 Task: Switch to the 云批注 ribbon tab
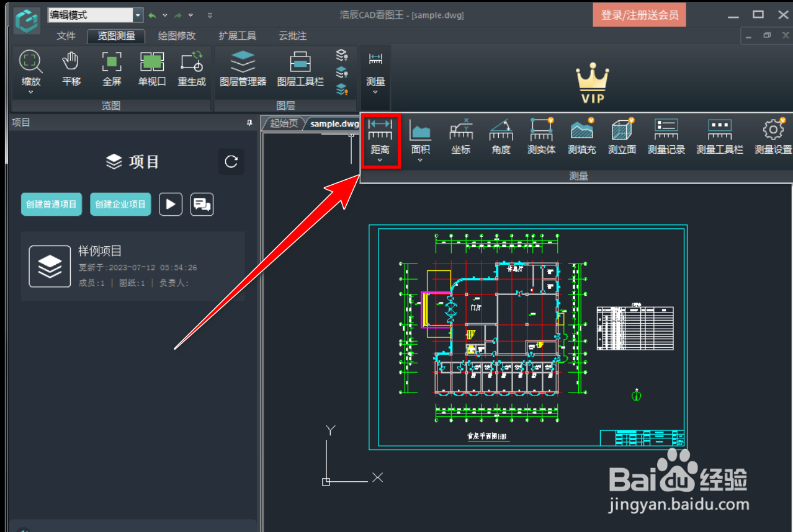pos(292,36)
